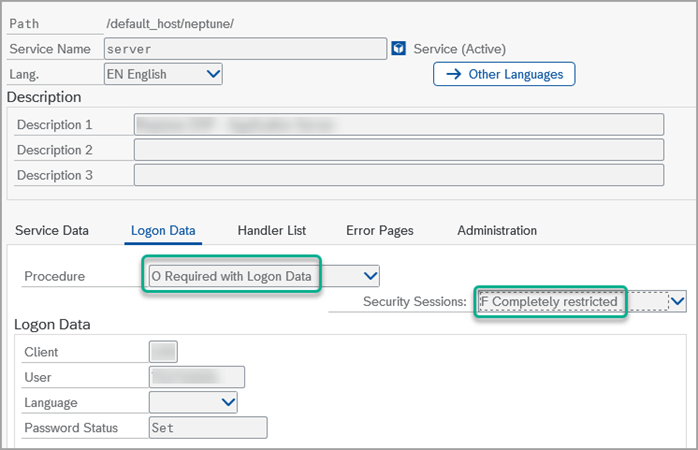This screenshot has height=450, width=698.
Task: Click the arrow icon in Other Languages
Action: point(453,74)
